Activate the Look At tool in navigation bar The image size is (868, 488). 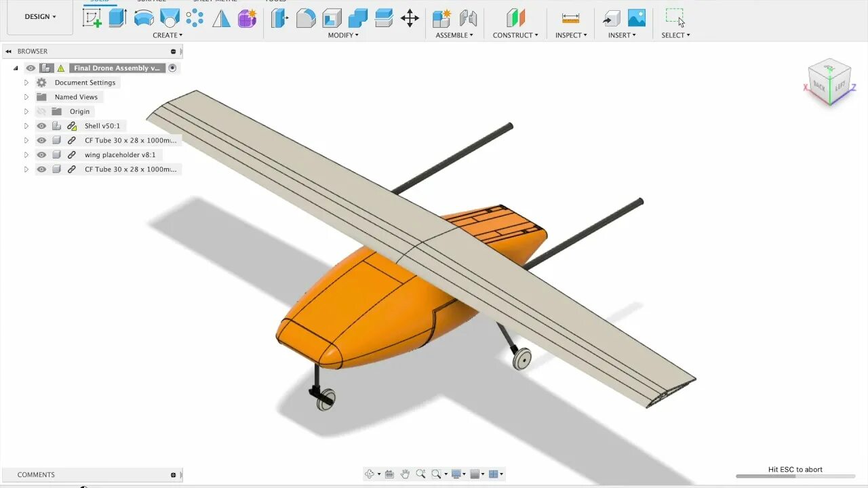click(389, 474)
